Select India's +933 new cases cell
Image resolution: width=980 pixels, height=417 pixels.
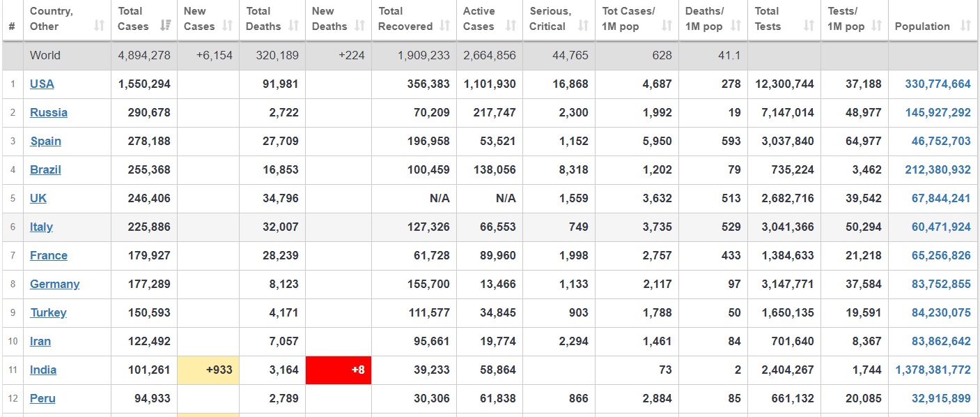pos(208,370)
